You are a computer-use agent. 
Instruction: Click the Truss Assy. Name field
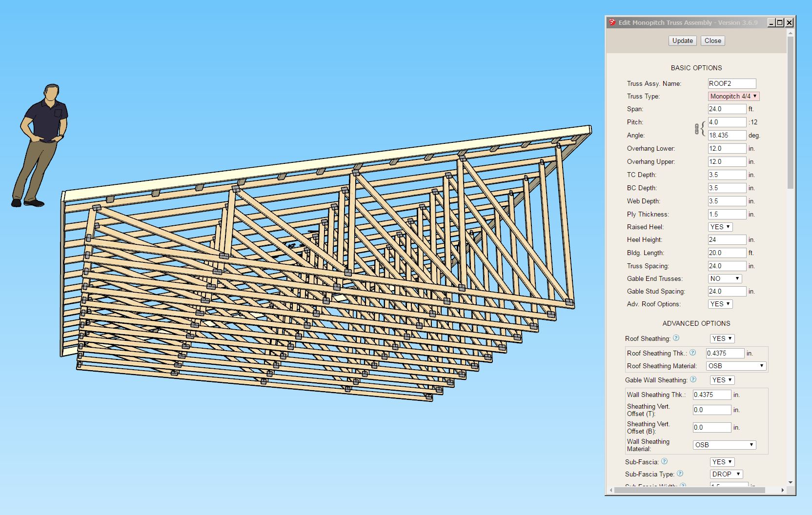(732, 83)
